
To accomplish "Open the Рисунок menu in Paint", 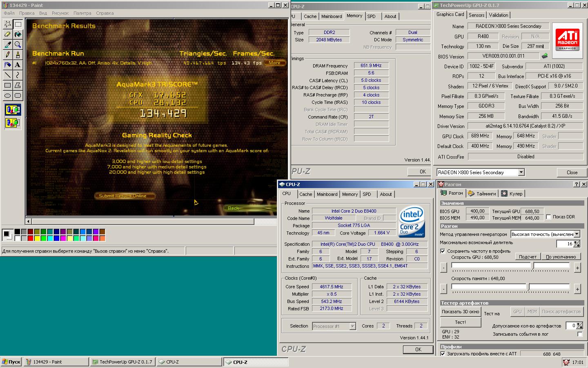I will point(60,13).
